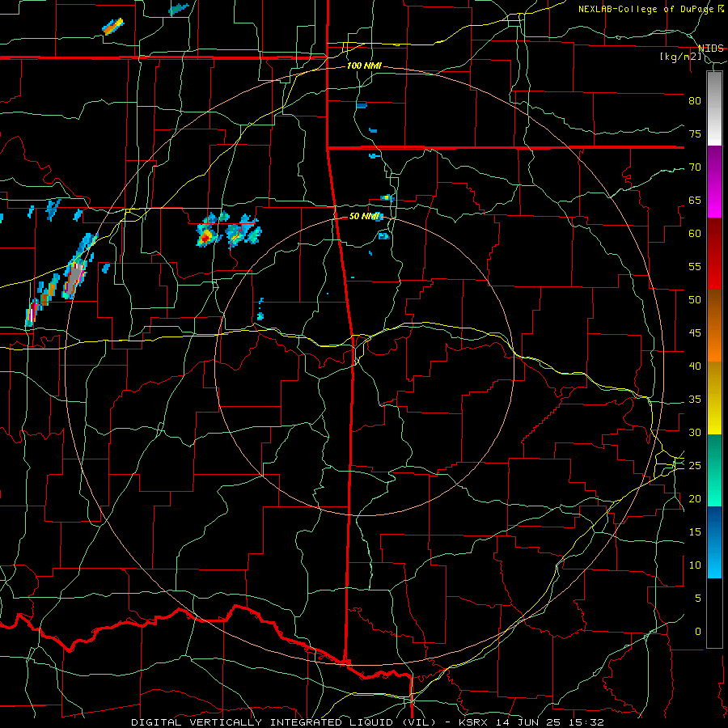
Task: Click the 'KSRX' radar site identifier
Action: pos(475,722)
